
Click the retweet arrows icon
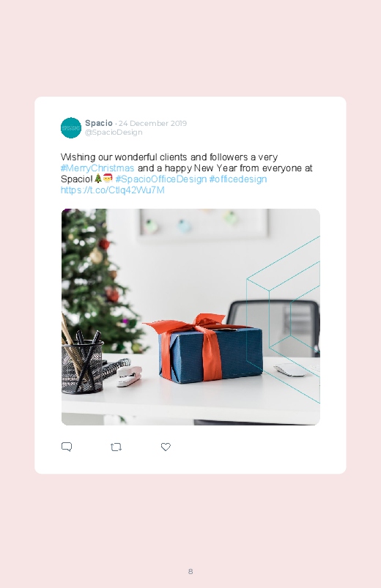point(116,447)
